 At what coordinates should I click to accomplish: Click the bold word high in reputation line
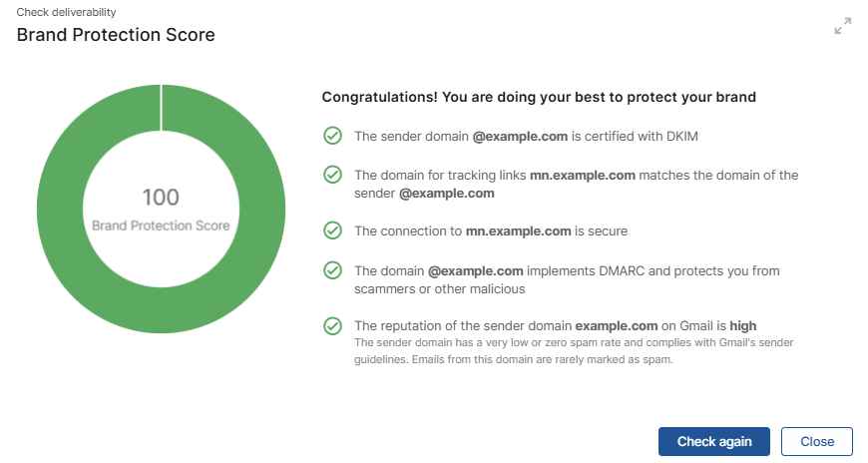pos(743,325)
